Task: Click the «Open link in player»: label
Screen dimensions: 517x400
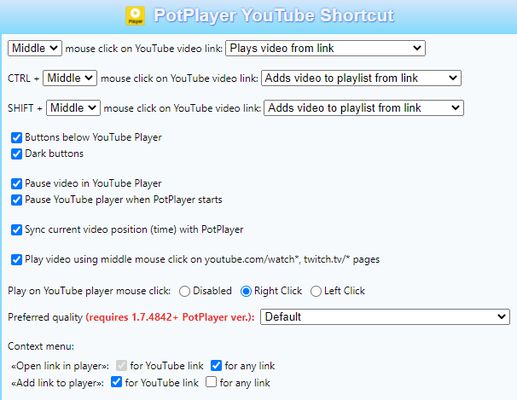Action: (x=60, y=366)
